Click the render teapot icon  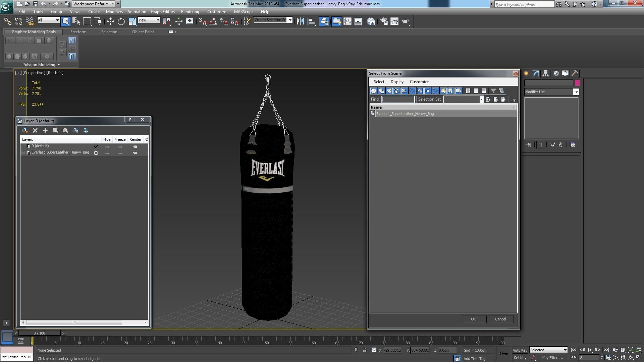405,21
